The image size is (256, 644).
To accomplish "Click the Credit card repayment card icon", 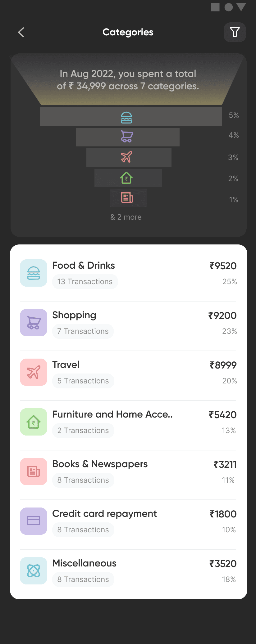I will click(34, 521).
